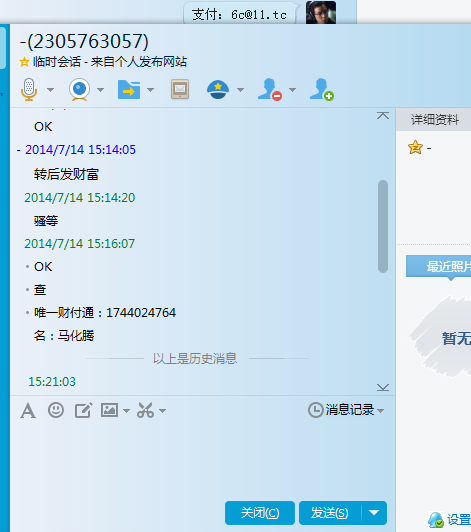Click the timestamp 15:21:03

pyautogui.click(x=52, y=382)
